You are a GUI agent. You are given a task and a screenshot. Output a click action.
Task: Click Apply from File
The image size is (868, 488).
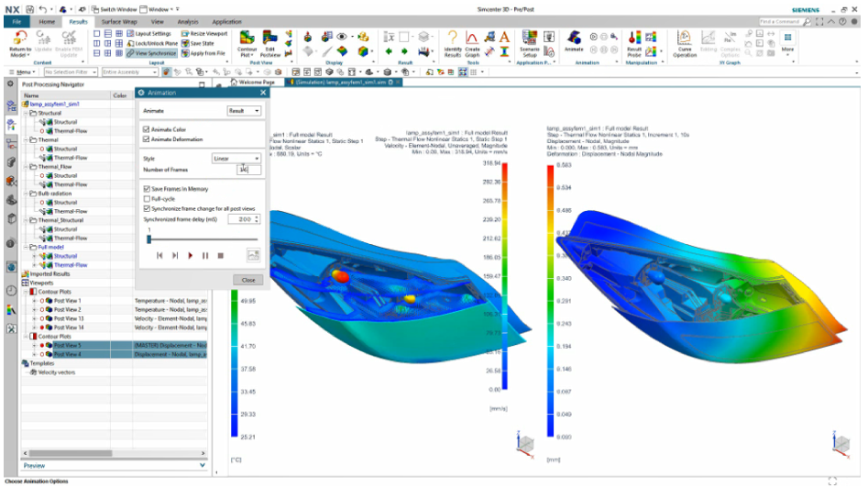coord(203,53)
